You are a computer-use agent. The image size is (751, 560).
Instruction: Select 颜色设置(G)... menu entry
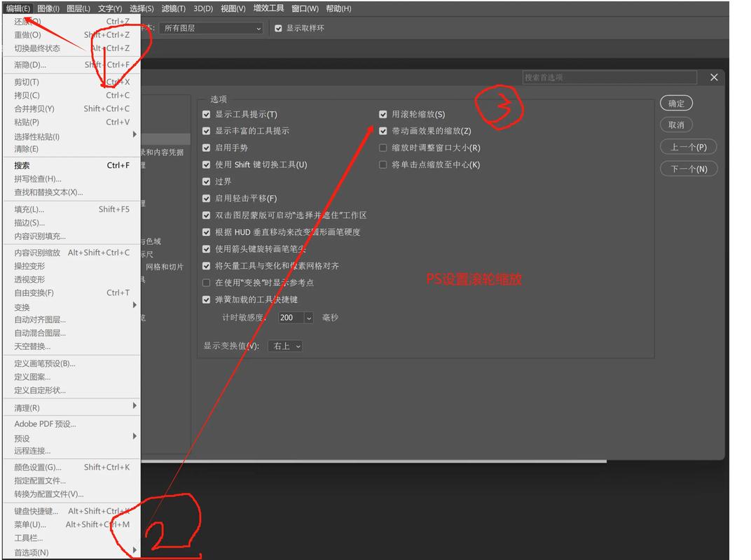(x=38, y=467)
